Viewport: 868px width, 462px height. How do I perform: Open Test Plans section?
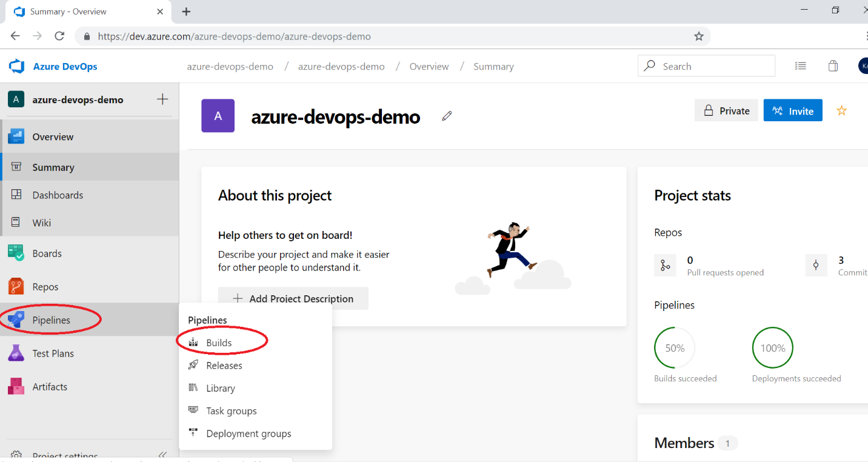(53, 353)
